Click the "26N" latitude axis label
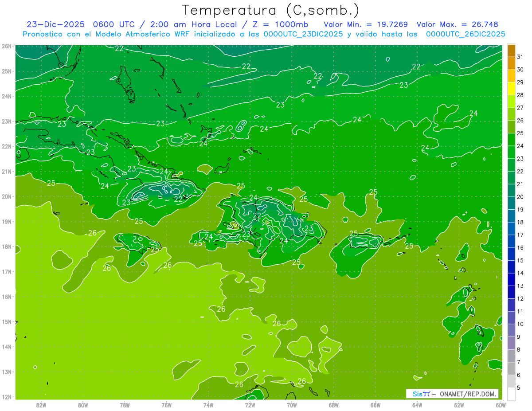 pyautogui.click(x=6, y=46)
